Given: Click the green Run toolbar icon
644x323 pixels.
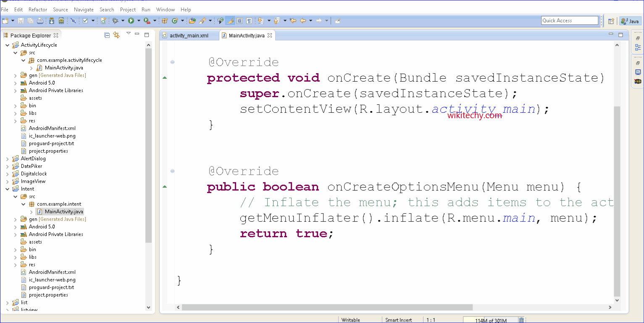Looking at the screenshot, I should point(131,21).
